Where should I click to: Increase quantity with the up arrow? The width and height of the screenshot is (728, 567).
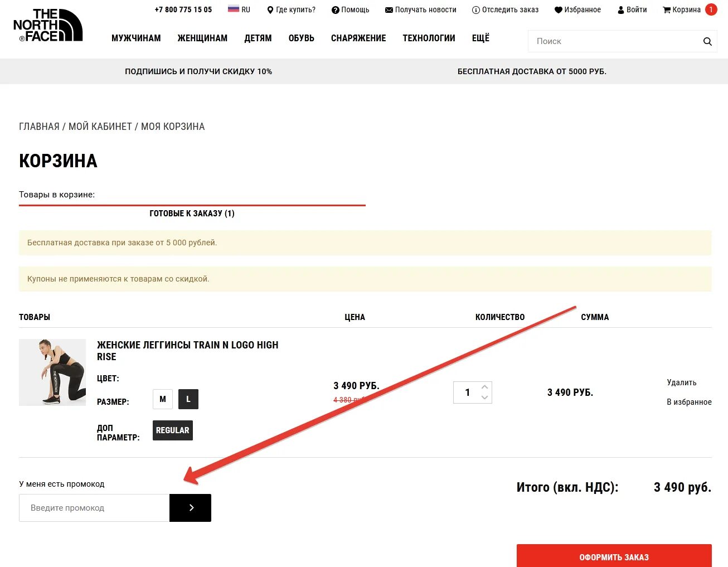point(485,387)
